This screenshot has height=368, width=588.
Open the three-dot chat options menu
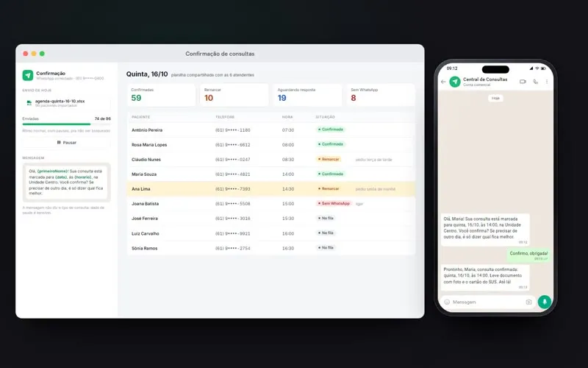(x=547, y=82)
